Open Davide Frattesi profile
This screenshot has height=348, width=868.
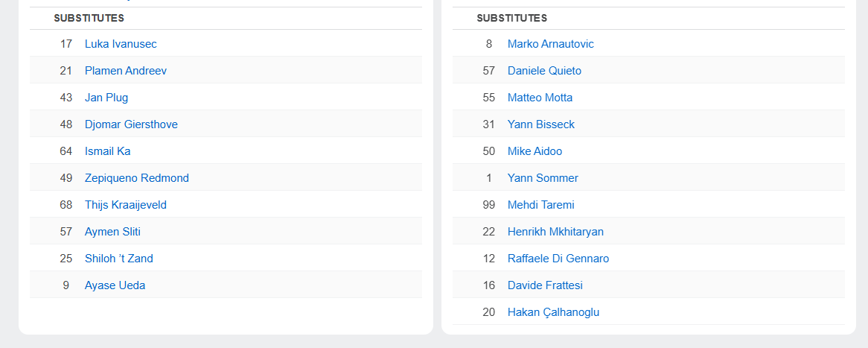(x=545, y=285)
